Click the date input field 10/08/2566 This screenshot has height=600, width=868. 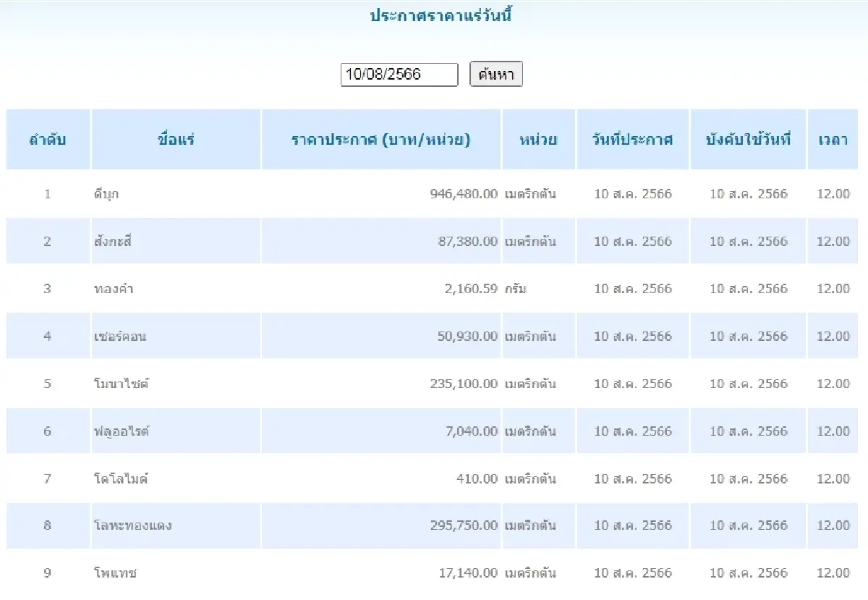coord(399,75)
